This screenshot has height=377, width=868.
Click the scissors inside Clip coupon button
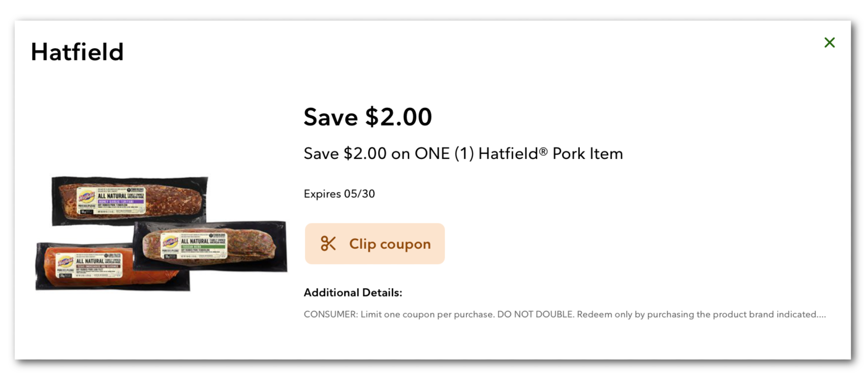pos(328,243)
